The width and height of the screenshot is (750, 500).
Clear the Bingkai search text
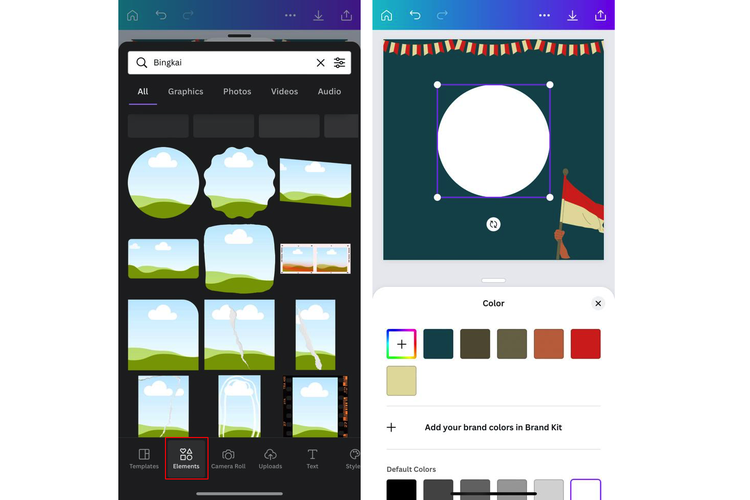pyautogui.click(x=320, y=62)
